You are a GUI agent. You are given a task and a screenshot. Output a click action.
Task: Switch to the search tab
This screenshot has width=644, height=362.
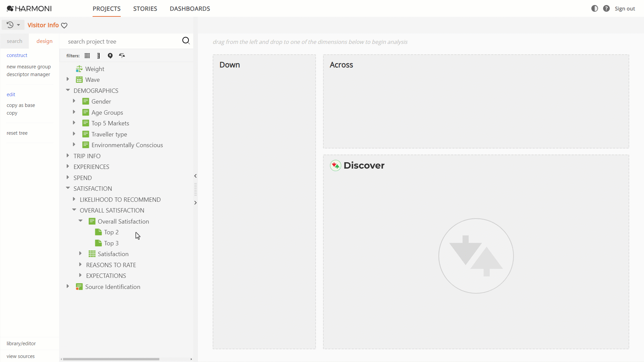[x=14, y=41]
